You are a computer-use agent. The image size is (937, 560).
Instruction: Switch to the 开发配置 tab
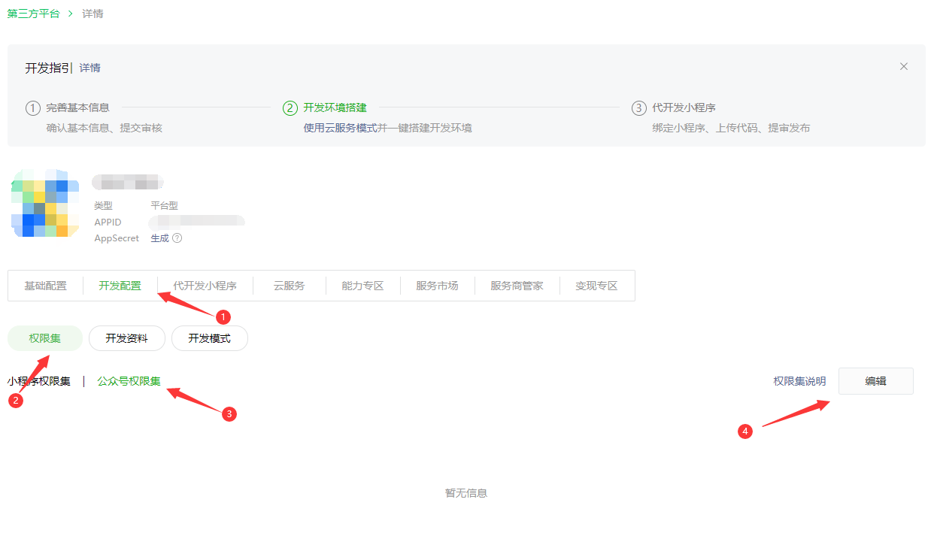tap(120, 286)
